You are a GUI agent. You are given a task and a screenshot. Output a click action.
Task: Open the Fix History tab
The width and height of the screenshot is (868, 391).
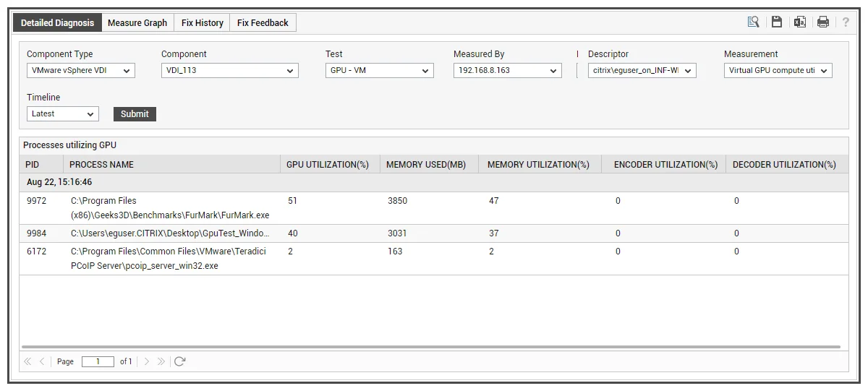(x=202, y=22)
